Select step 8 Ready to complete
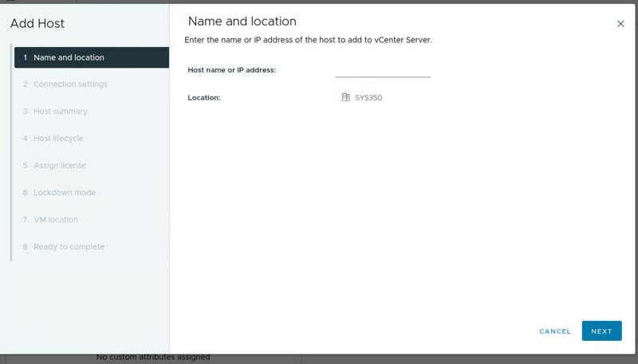The image size is (638, 364). [x=92, y=247]
